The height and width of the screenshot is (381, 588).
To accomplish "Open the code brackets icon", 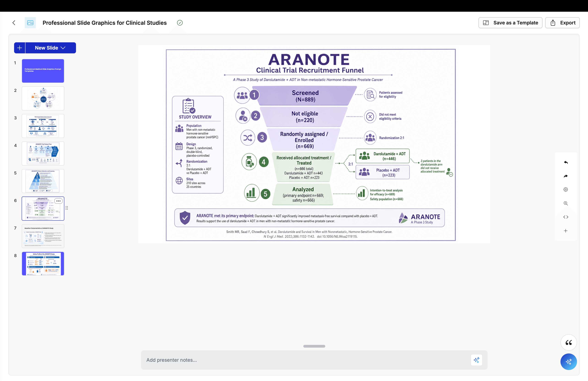I will click(566, 217).
